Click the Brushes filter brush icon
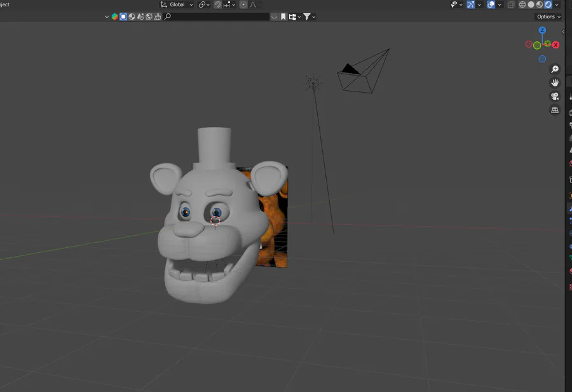 click(157, 17)
